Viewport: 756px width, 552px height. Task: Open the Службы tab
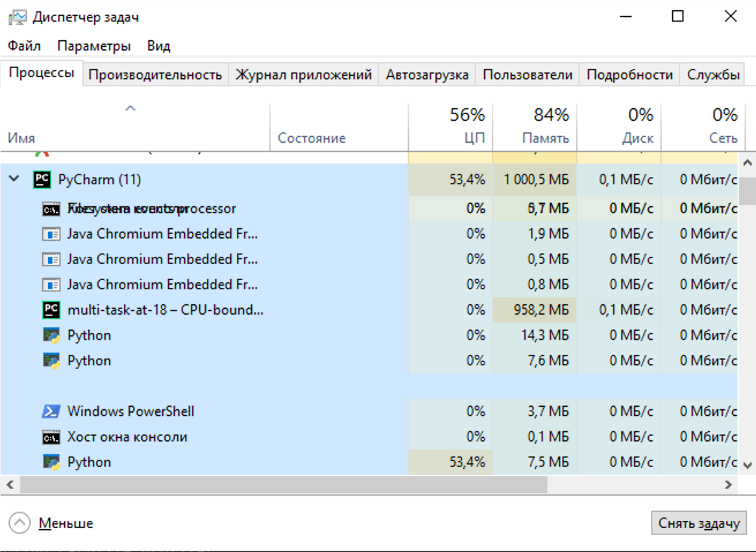tap(713, 75)
